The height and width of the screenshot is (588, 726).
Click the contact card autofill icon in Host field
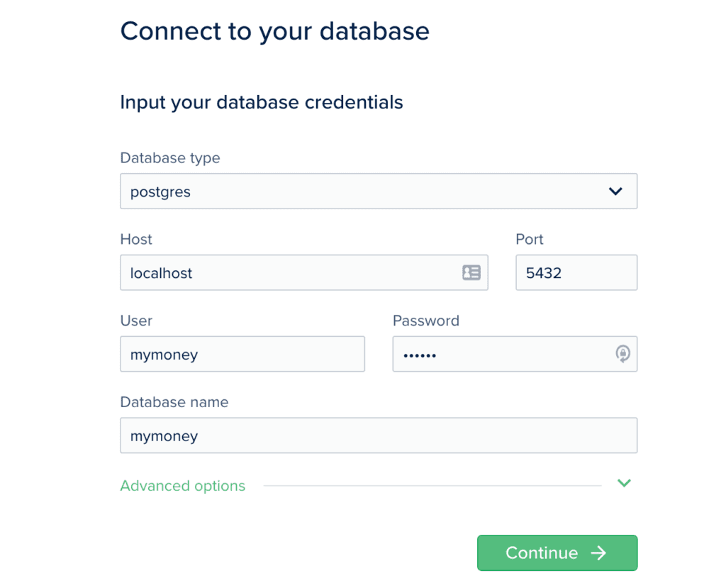pos(471,272)
